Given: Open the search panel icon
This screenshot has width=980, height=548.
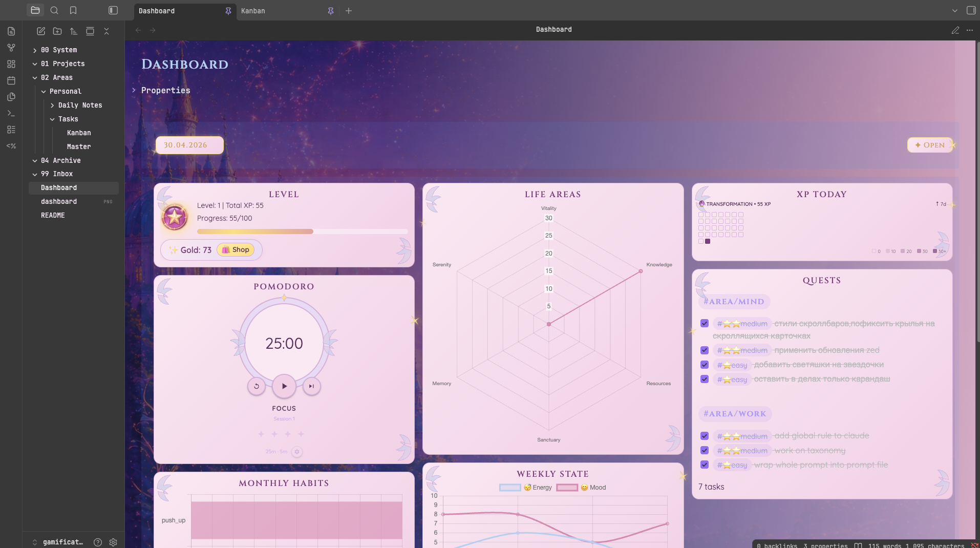Looking at the screenshot, I should [54, 10].
